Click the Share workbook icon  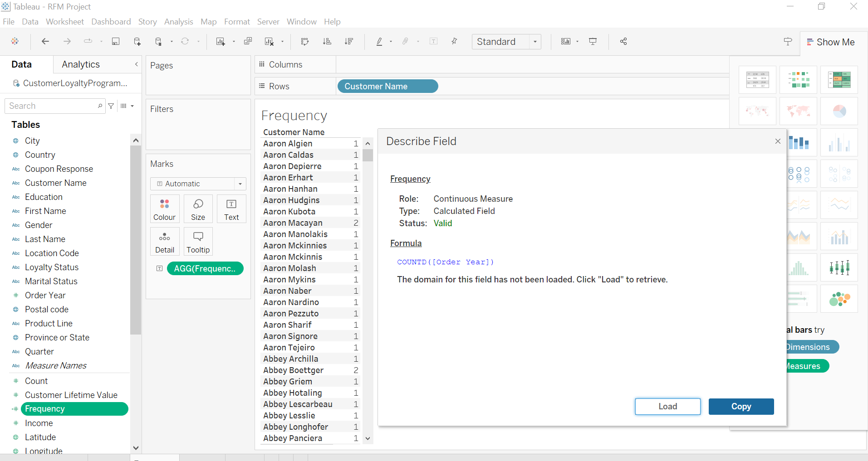pos(623,41)
